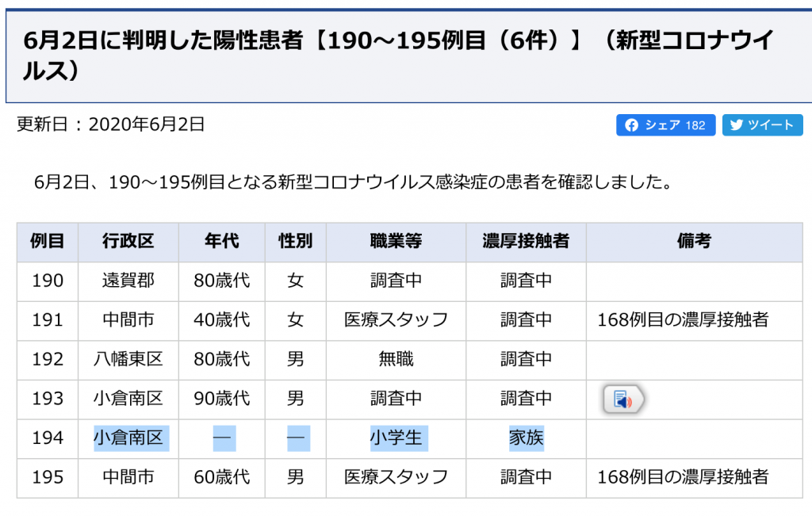This screenshot has width=812, height=516.
Task: Click 八幡東区 in row 192
Action: click(128, 359)
